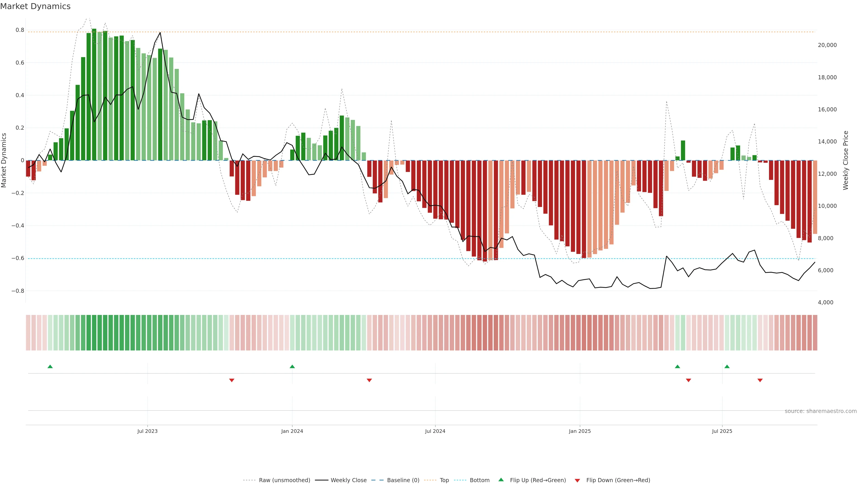Click the green flip-up marker at Jan 2024
Image resolution: width=868 pixels, height=488 pixels.
(x=292, y=366)
